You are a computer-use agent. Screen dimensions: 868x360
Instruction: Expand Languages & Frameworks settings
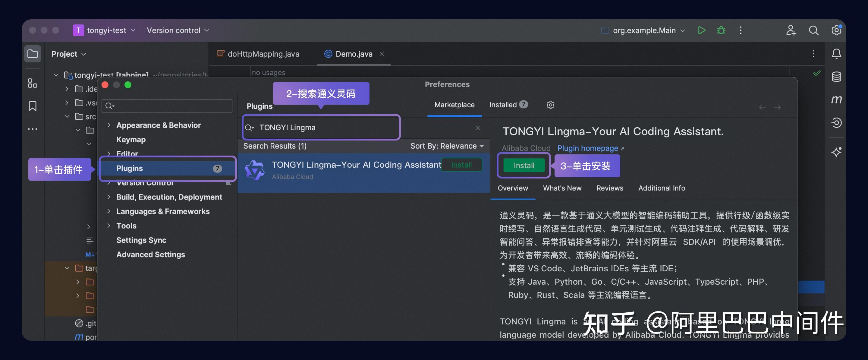click(108, 211)
